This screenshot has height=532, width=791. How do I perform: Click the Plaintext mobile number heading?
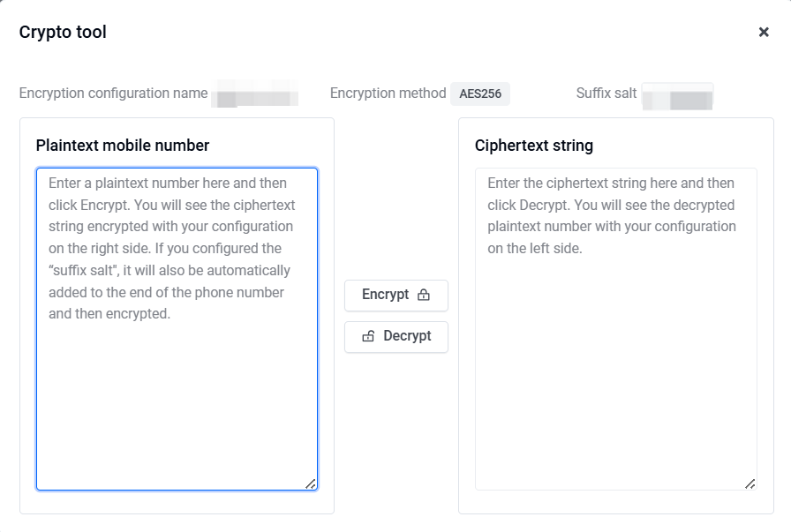(x=123, y=146)
